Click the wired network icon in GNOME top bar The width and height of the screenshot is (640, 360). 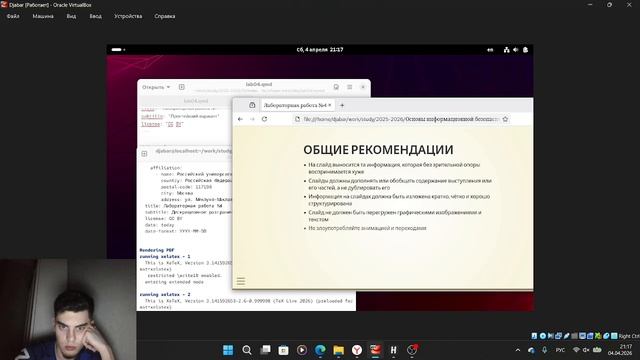[x=507, y=50]
